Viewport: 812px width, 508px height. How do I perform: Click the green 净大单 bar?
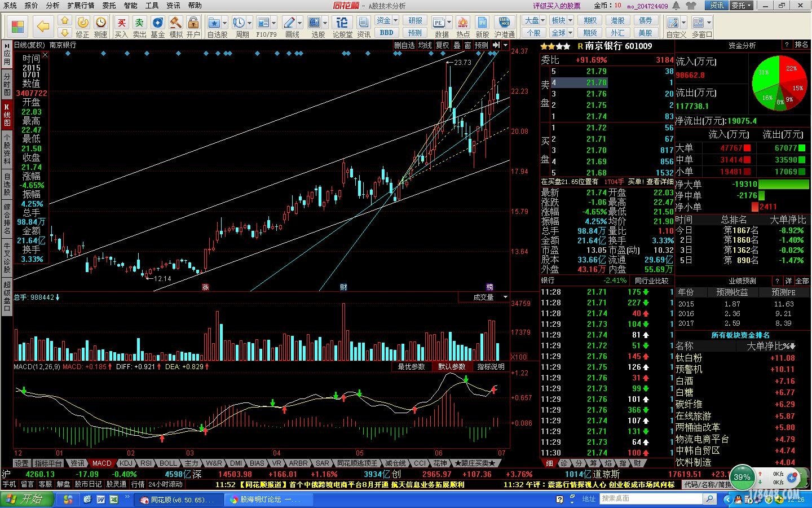tap(784, 184)
